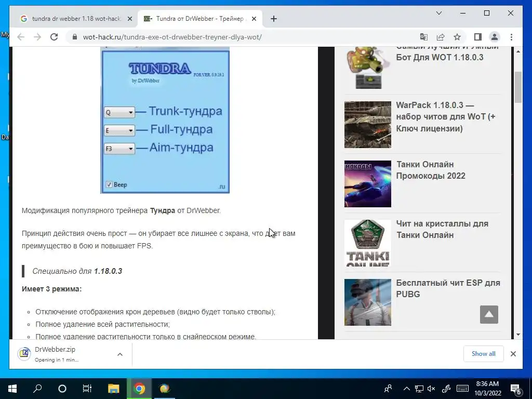The height and width of the screenshot is (399, 532).
Task: Open Task View on the taskbar
Action: [87, 389]
